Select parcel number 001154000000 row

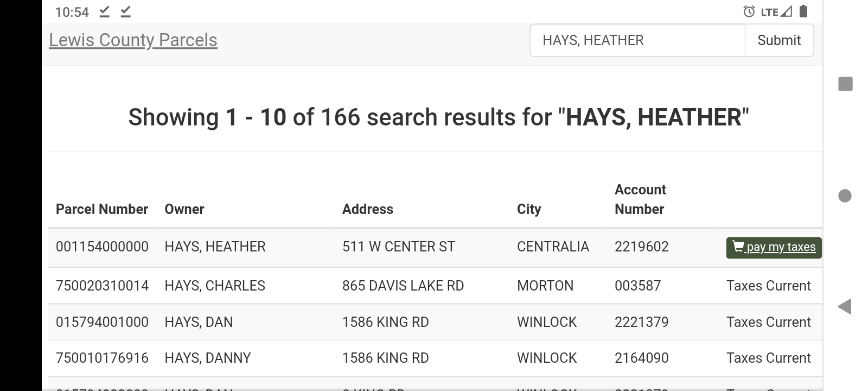(x=102, y=247)
